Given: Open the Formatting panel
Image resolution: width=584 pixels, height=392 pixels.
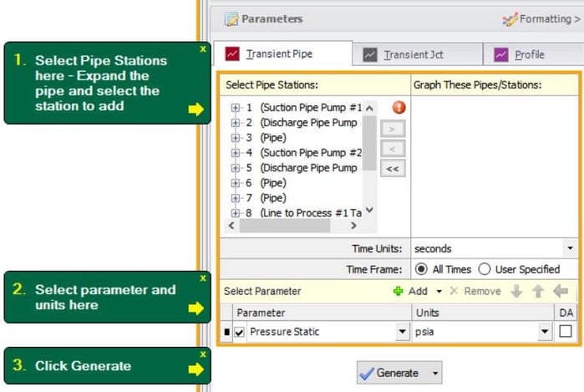Looking at the screenshot, I should (x=541, y=19).
